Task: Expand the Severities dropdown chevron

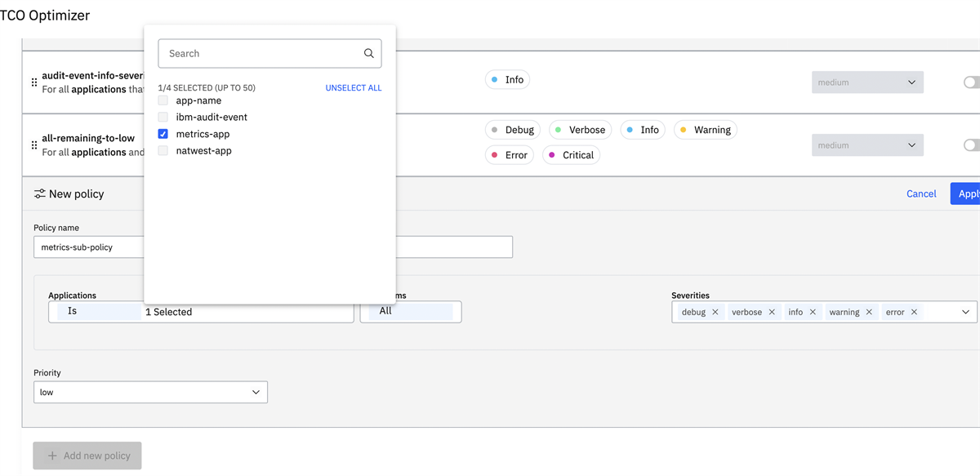Action: click(x=965, y=312)
